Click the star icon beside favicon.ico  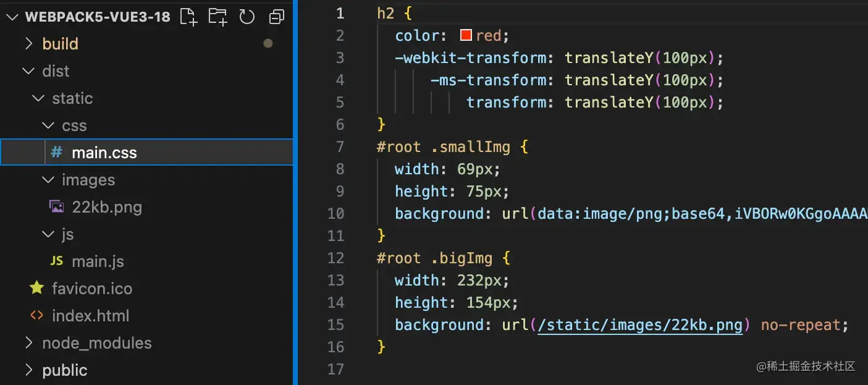pyautogui.click(x=37, y=288)
